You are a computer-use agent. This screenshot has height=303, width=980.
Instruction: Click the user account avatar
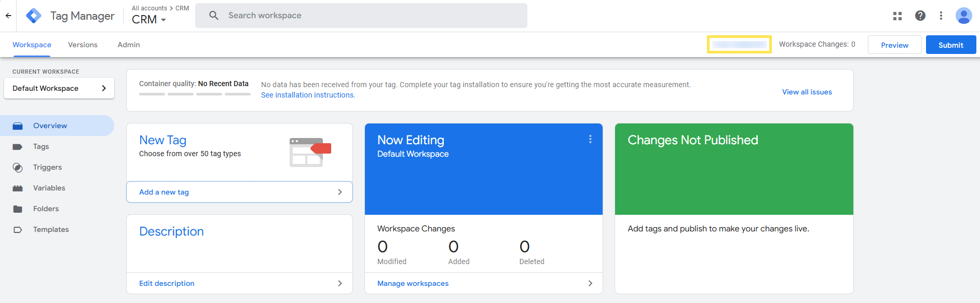click(x=963, y=16)
